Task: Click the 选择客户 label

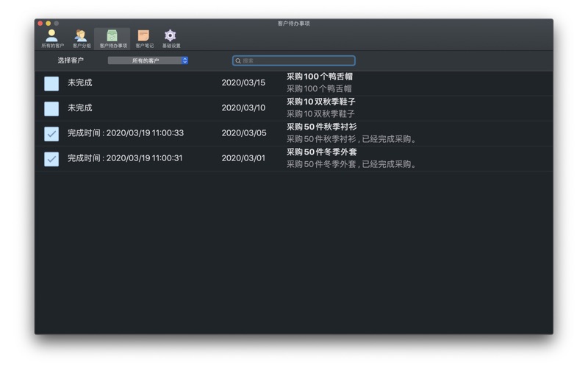Action: pos(71,60)
